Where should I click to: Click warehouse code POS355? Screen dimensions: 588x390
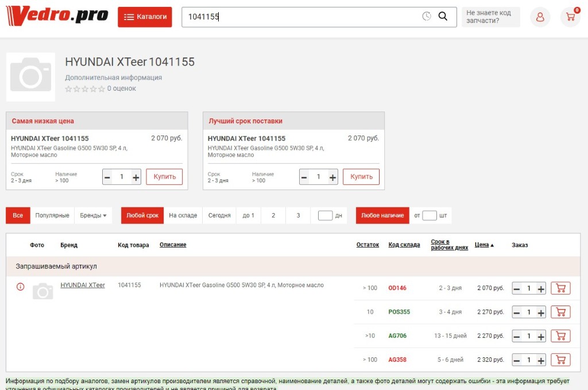pyautogui.click(x=400, y=312)
